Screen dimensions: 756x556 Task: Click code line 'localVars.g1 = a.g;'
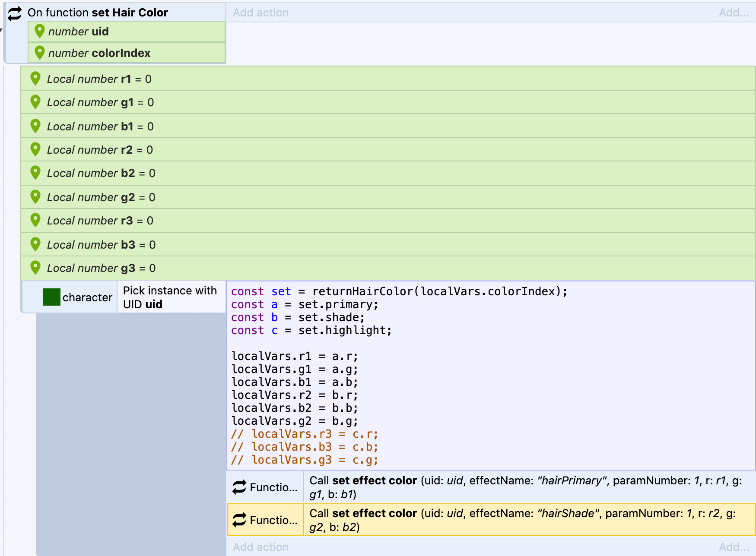pos(295,369)
